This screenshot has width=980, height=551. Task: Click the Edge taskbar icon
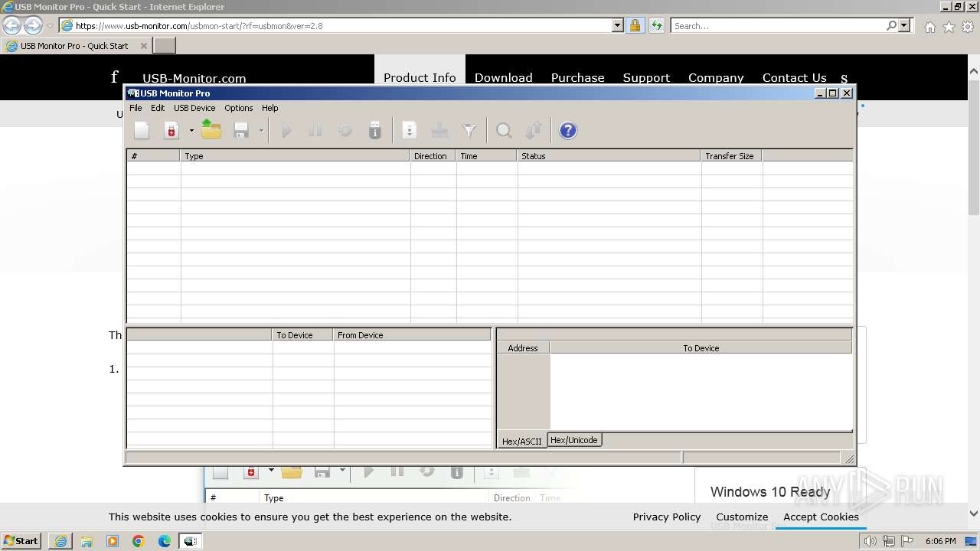pyautogui.click(x=165, y=541)
